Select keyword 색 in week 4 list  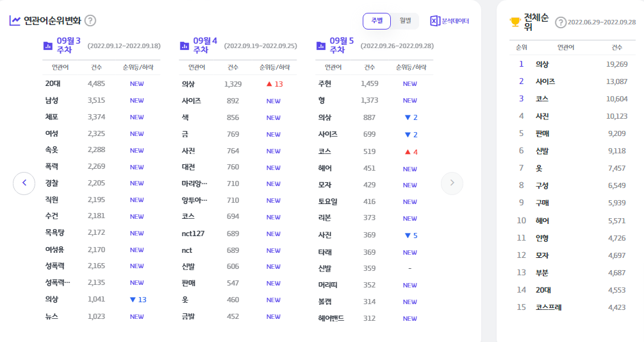click(185, 117)
